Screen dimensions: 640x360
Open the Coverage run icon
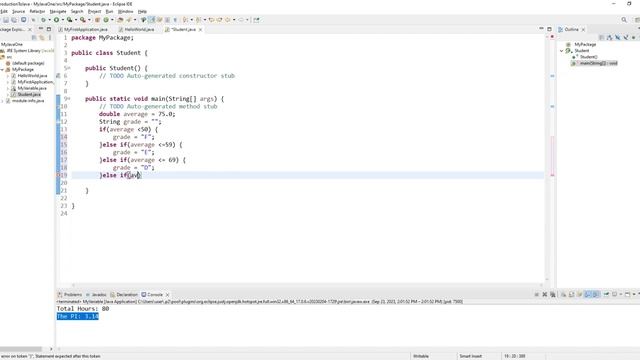pos(69,20)
